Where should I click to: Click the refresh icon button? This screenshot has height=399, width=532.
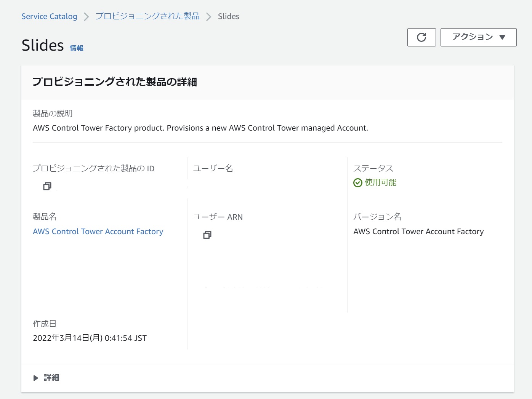(421, 37)
